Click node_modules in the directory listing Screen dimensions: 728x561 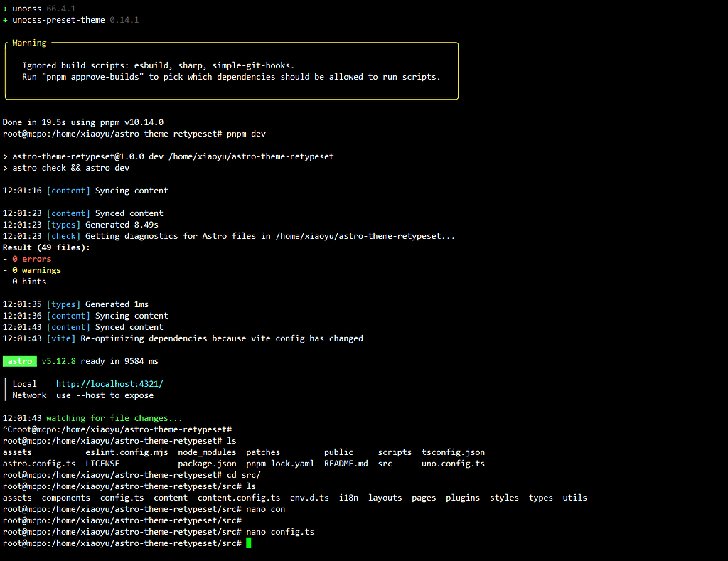click(x=207, y=452)
